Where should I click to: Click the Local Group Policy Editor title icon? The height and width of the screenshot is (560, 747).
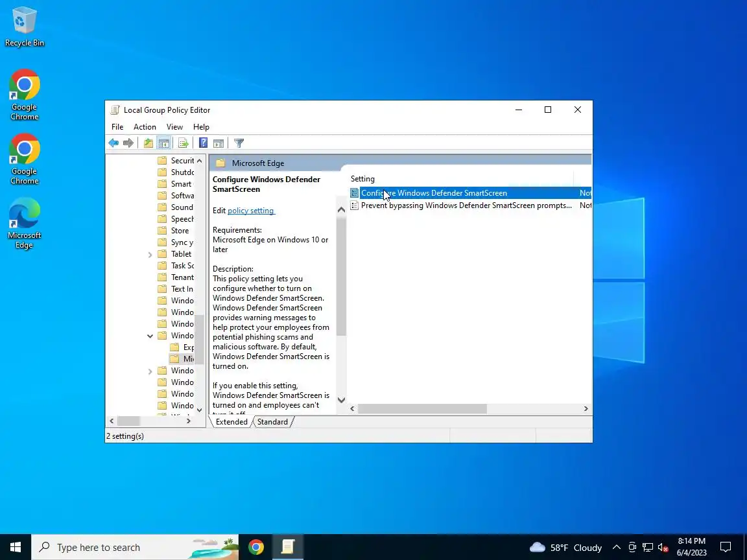[115, 110]
